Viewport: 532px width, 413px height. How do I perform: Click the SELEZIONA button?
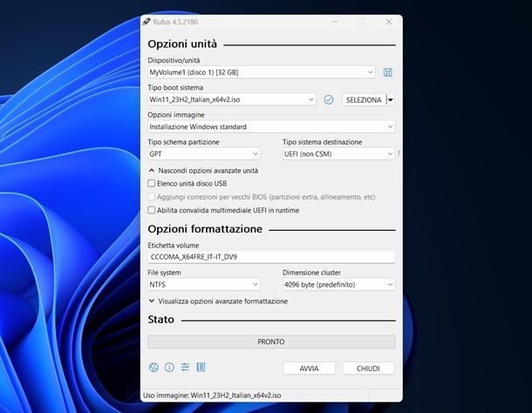[x=364, y=99]
